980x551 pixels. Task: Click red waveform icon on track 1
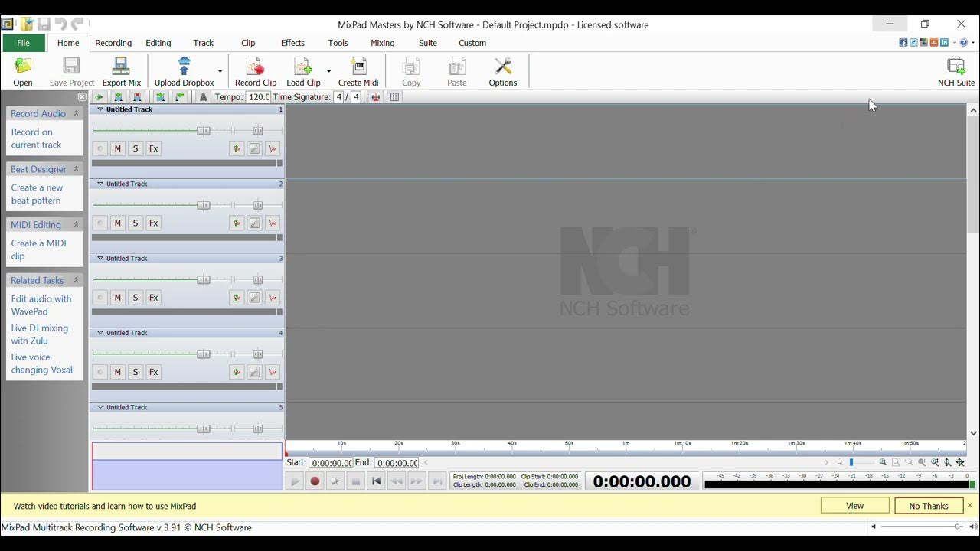(x=273, y=148)
